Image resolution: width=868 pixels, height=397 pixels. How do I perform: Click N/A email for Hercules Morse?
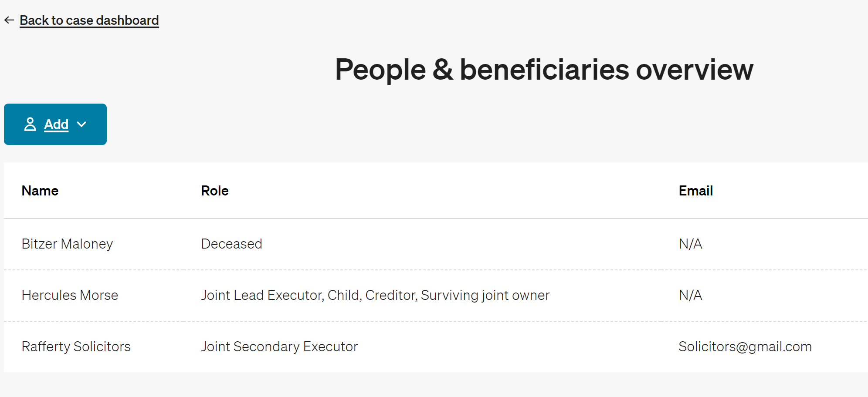pos(691,295)
